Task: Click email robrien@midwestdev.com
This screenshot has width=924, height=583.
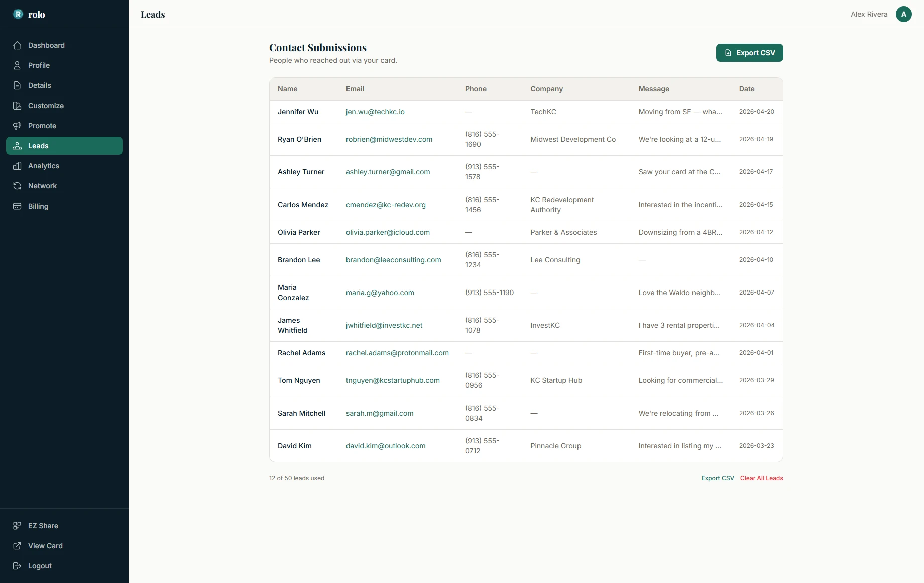Action: tap(389, 139)
